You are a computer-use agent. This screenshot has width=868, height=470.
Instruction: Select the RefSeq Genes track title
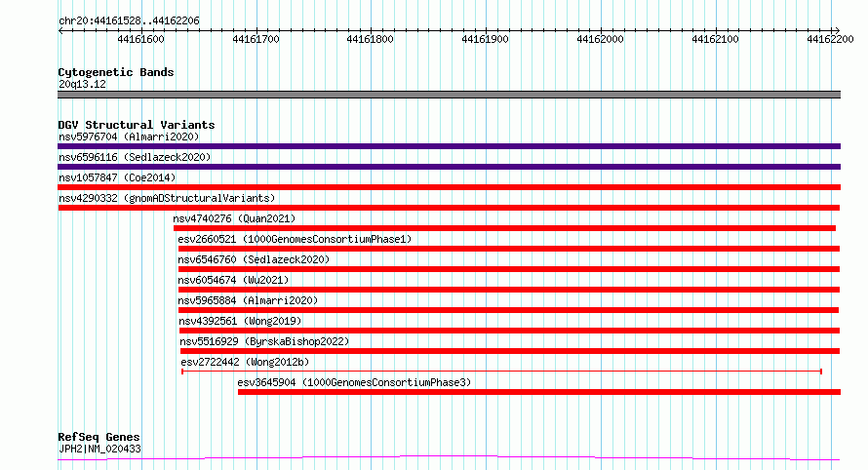pos(99,437)
